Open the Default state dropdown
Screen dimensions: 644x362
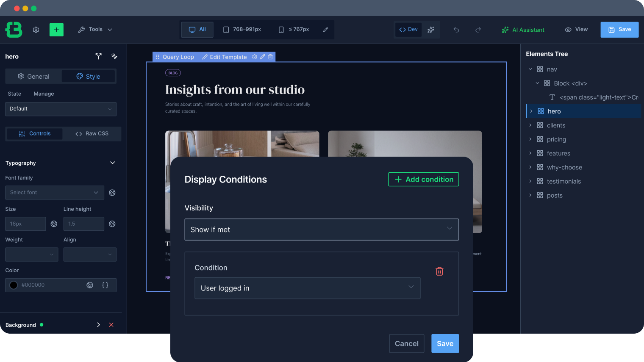(61, 109)
